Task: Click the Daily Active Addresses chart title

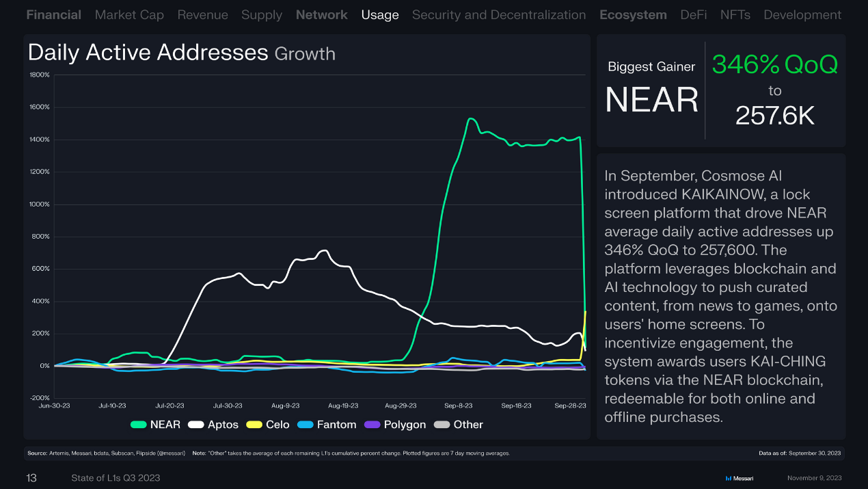Action: click(148, 53)
